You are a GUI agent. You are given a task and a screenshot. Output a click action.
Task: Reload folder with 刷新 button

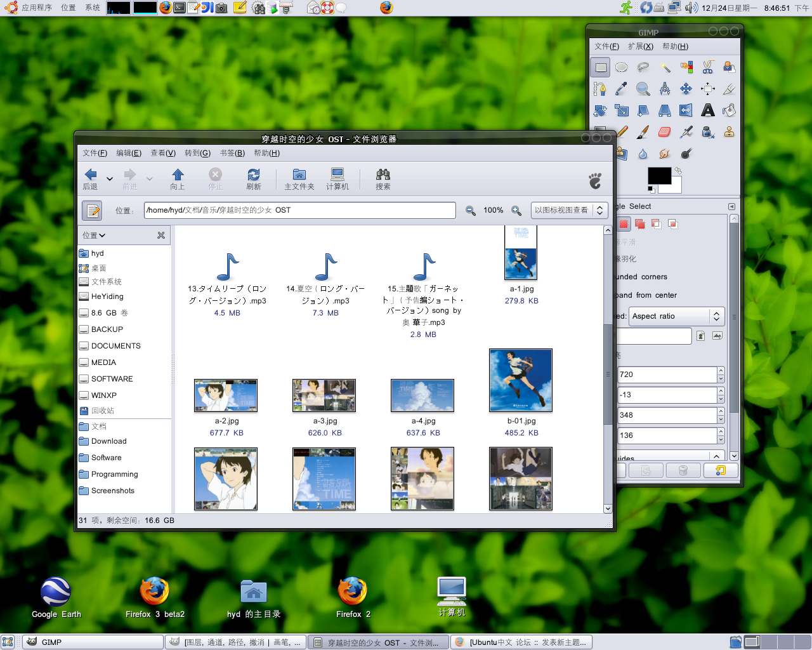click(x=254, y=179)
